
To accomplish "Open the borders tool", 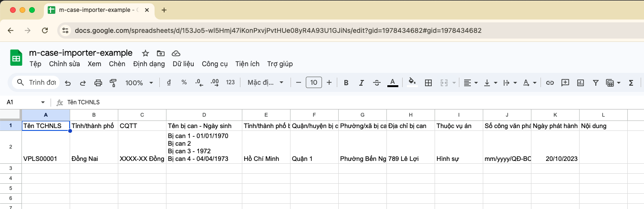I will pos(428,83).
